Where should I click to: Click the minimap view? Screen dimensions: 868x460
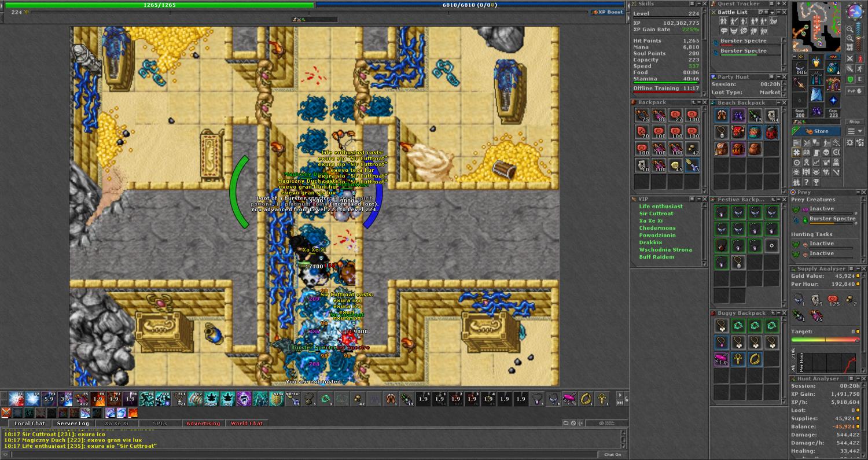[x=816, y=27]
